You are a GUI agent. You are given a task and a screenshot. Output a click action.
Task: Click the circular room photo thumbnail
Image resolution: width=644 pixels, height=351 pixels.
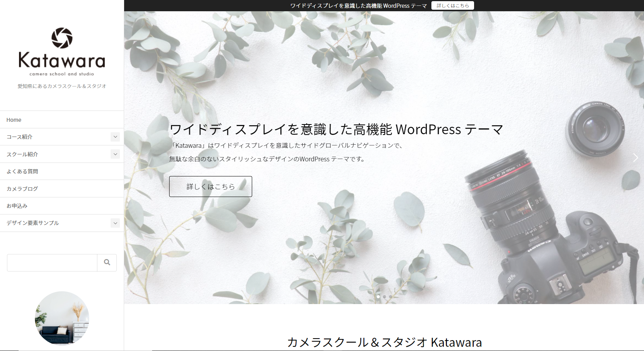coord(62,318)
